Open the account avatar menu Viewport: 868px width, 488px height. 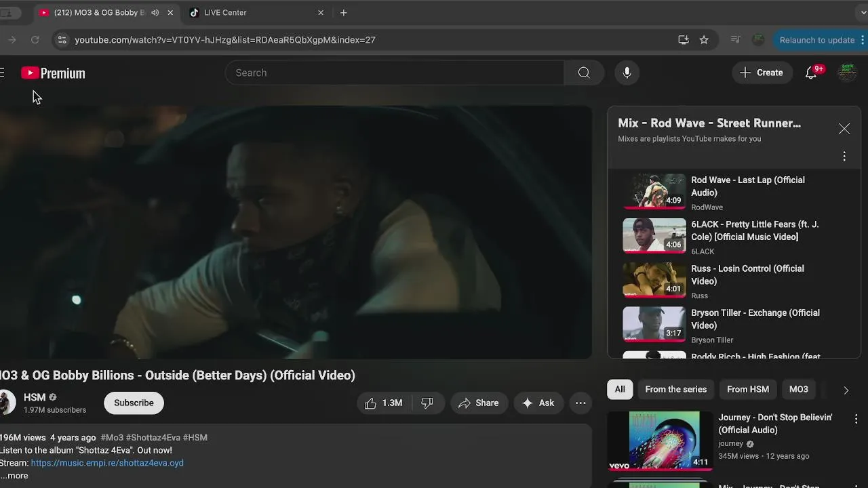coord(846,73)
